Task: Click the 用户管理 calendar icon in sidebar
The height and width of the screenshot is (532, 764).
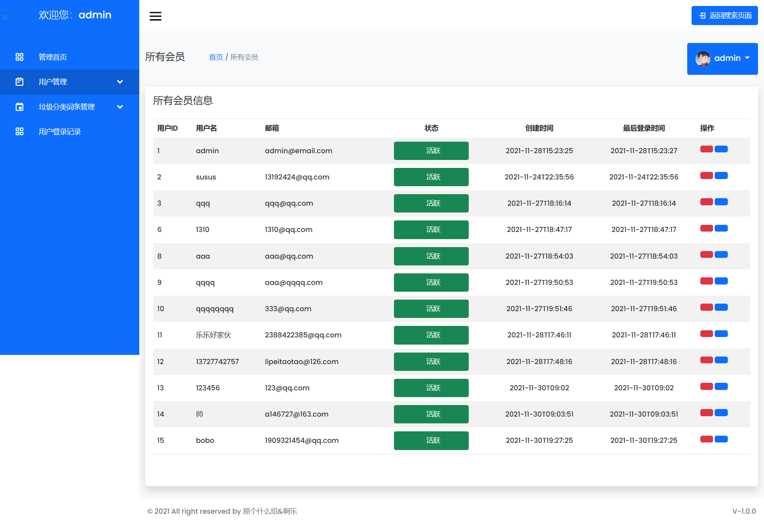Action: coord(19,82)
